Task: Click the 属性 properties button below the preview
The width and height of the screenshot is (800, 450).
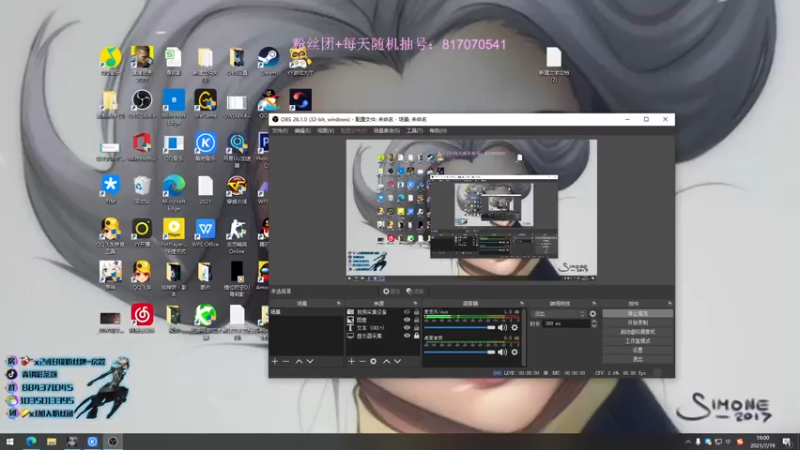Action: pyautogui.click(x=391, y=291)
